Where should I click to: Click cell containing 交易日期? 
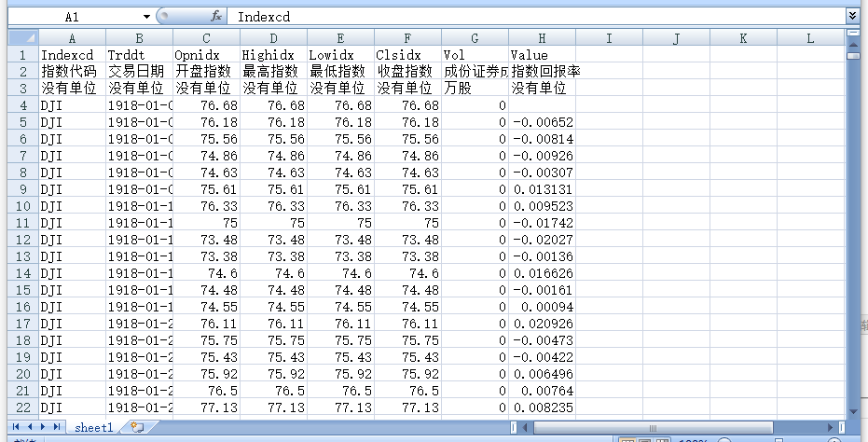pyautogui.click(x=140, y=72)
